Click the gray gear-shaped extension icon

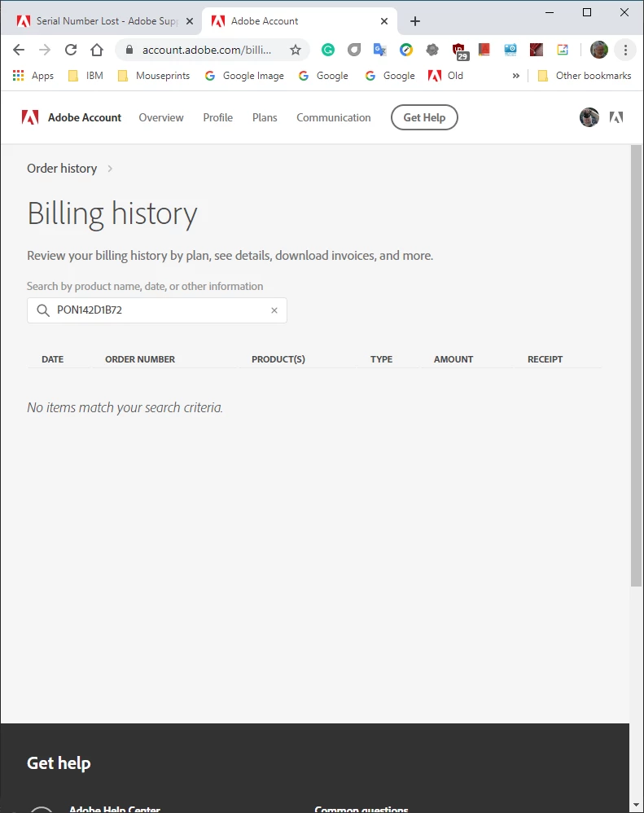tap(432, 50)
